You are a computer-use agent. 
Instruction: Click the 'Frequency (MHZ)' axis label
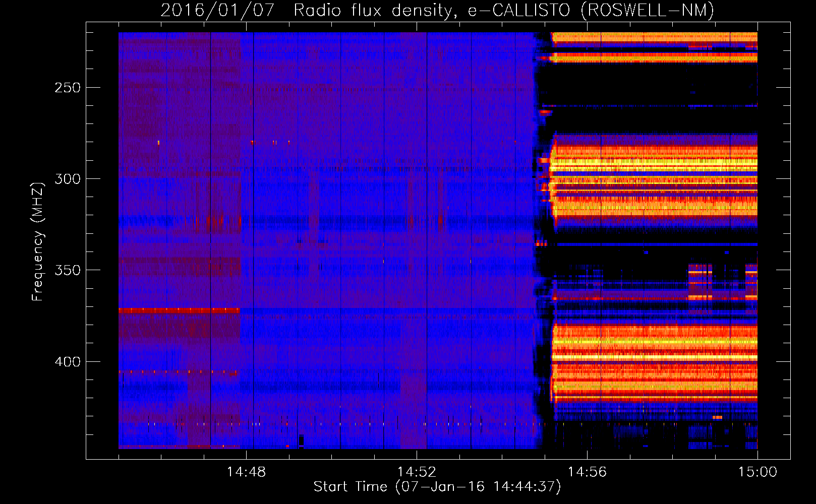[38, 241]
